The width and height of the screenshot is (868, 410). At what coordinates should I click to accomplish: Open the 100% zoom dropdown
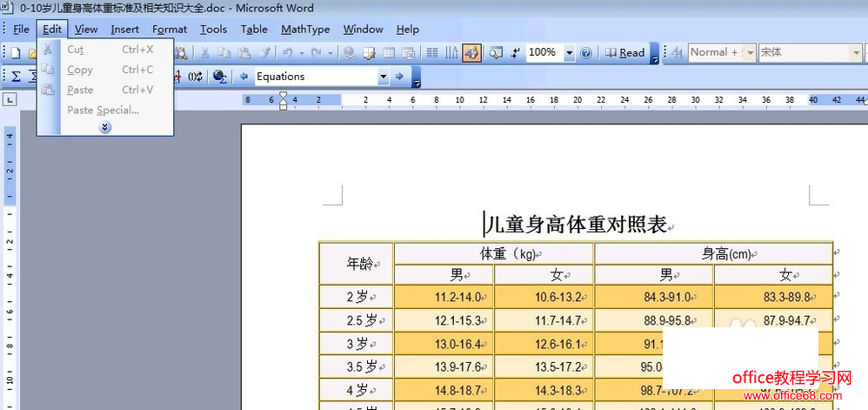click(570, 53)
